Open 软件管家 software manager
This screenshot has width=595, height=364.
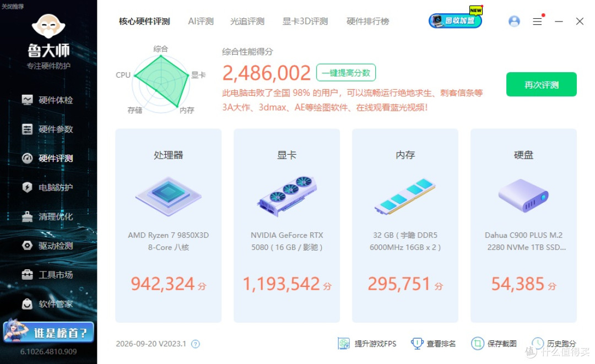47,304
